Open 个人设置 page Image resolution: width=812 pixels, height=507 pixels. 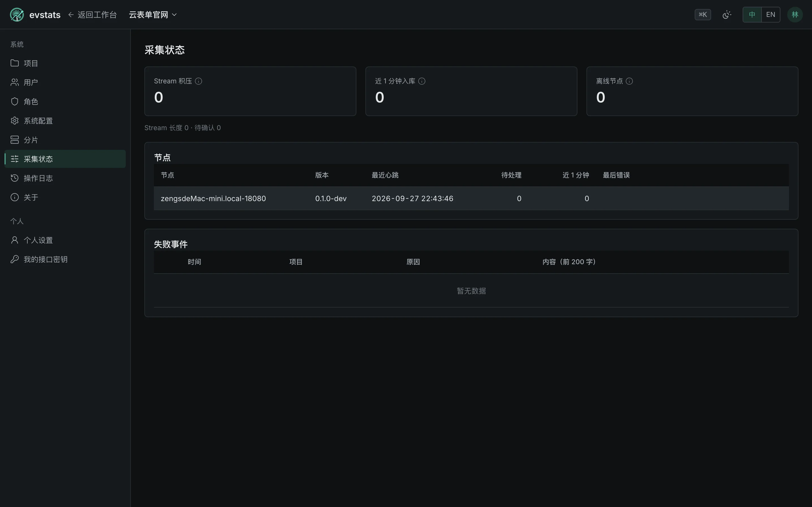[65, 240]
